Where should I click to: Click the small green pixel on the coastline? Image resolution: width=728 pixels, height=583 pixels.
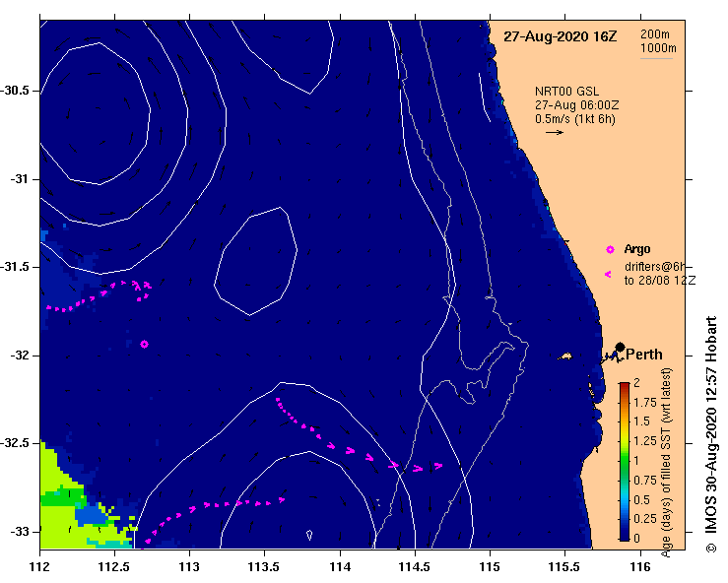click(x=548, y=208)
